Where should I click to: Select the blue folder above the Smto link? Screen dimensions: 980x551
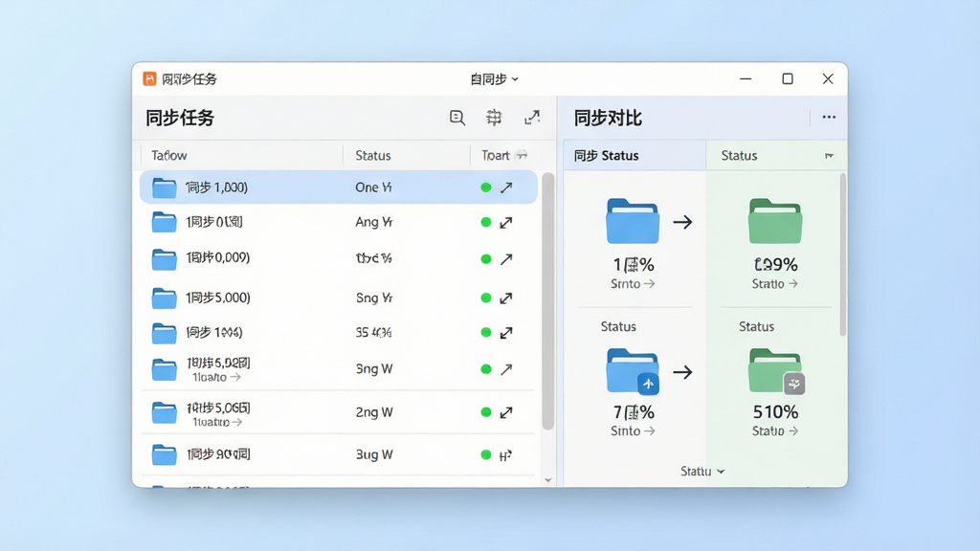[x=633, y=221]
